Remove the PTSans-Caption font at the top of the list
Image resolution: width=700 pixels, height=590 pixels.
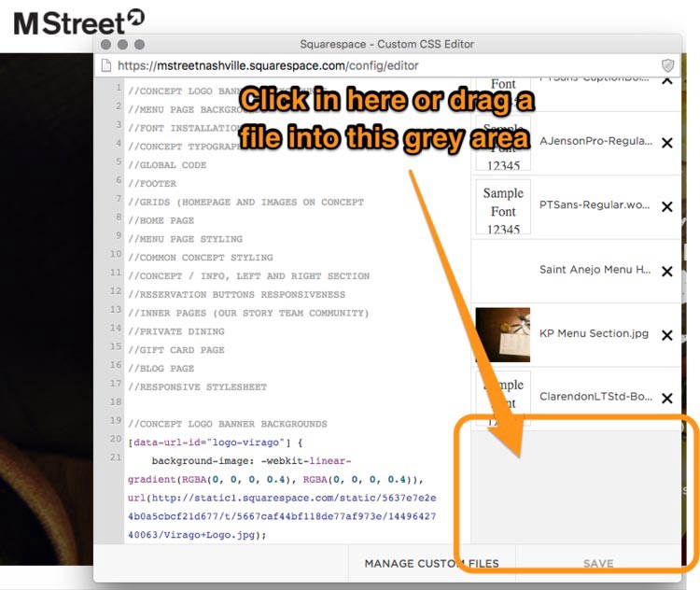pos(667,81)
